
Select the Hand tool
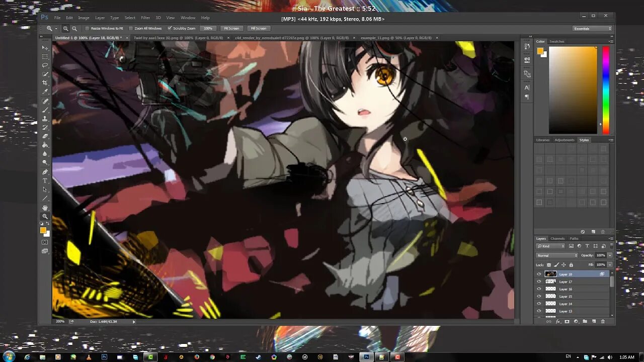(45, 208)
